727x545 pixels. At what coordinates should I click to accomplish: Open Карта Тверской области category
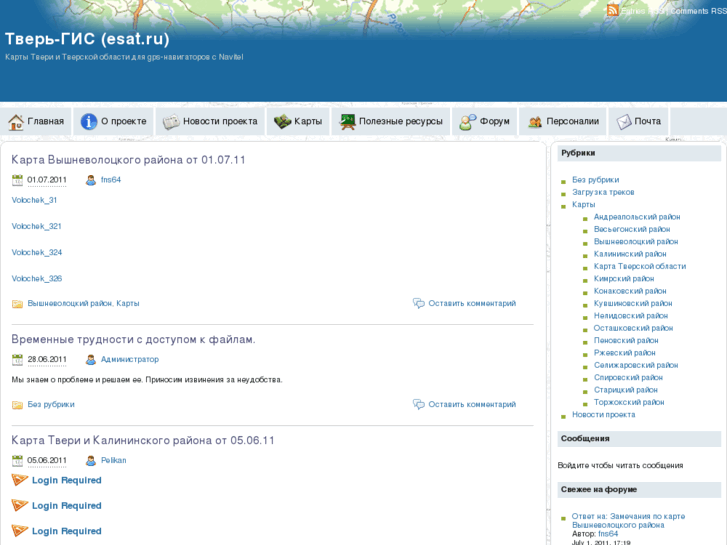point(640,266)
